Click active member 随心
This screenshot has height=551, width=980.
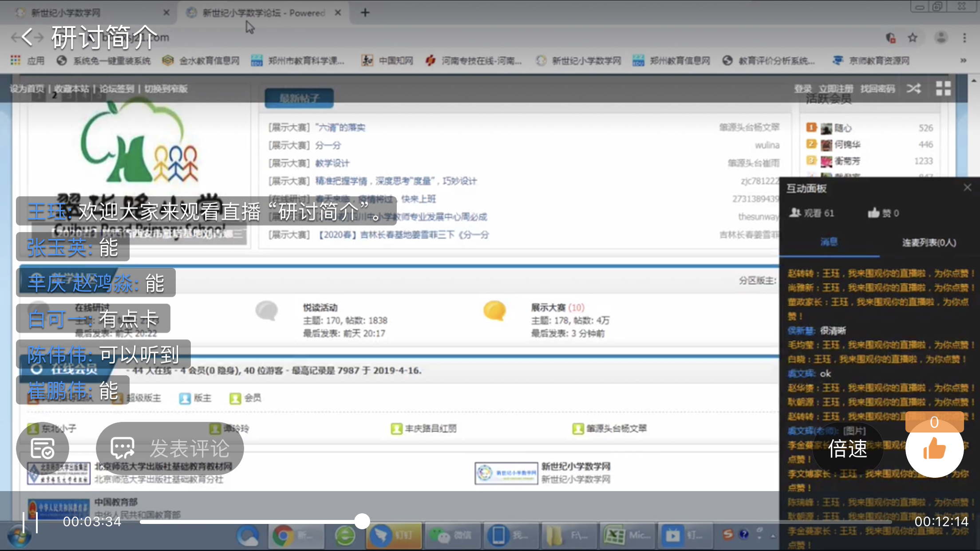843,128
